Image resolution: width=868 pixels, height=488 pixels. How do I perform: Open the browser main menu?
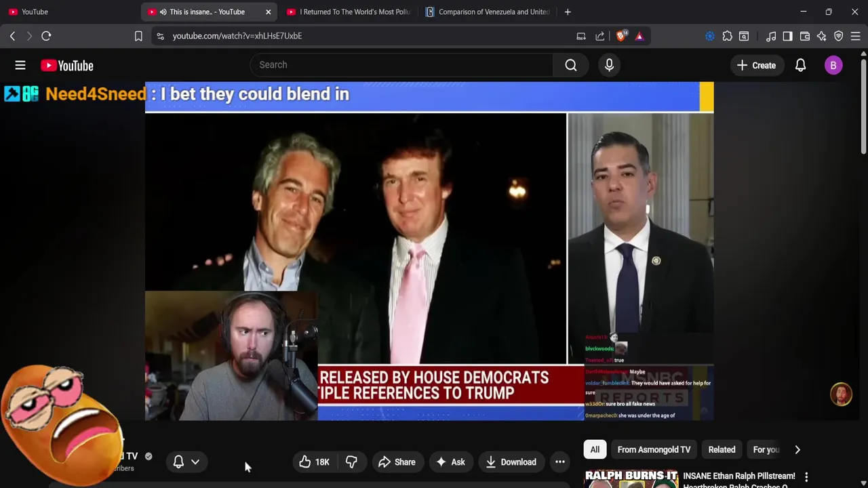click(856, 36)
